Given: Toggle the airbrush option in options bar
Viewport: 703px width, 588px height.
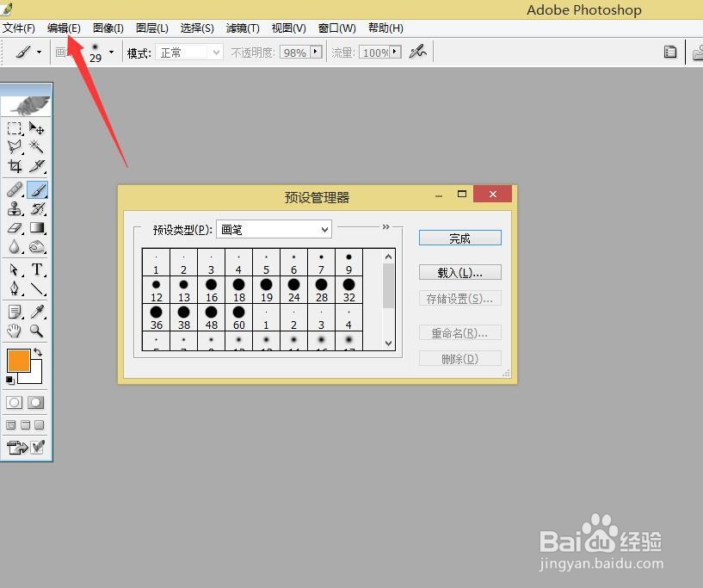Looking at the screenshot, I should pyautogui.click(x=417, y=52).
